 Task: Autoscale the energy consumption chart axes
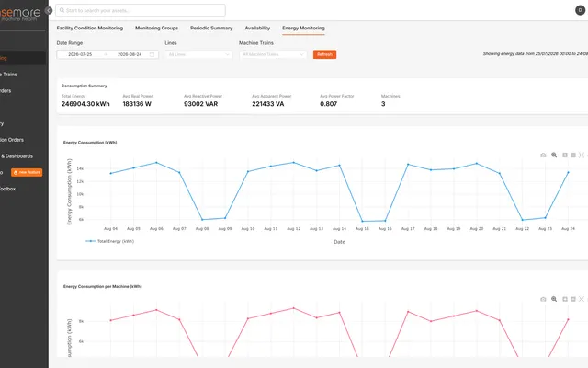[x=582, y=155]
